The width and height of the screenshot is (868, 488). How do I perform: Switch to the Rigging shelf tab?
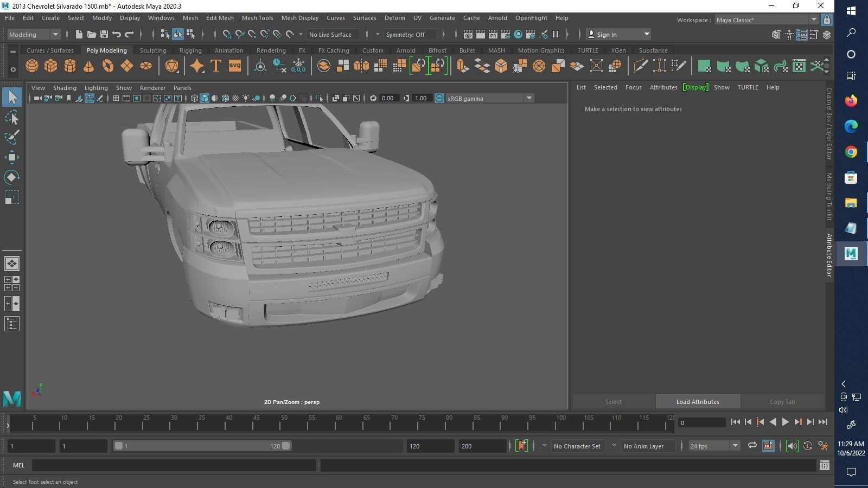[190, 50]
